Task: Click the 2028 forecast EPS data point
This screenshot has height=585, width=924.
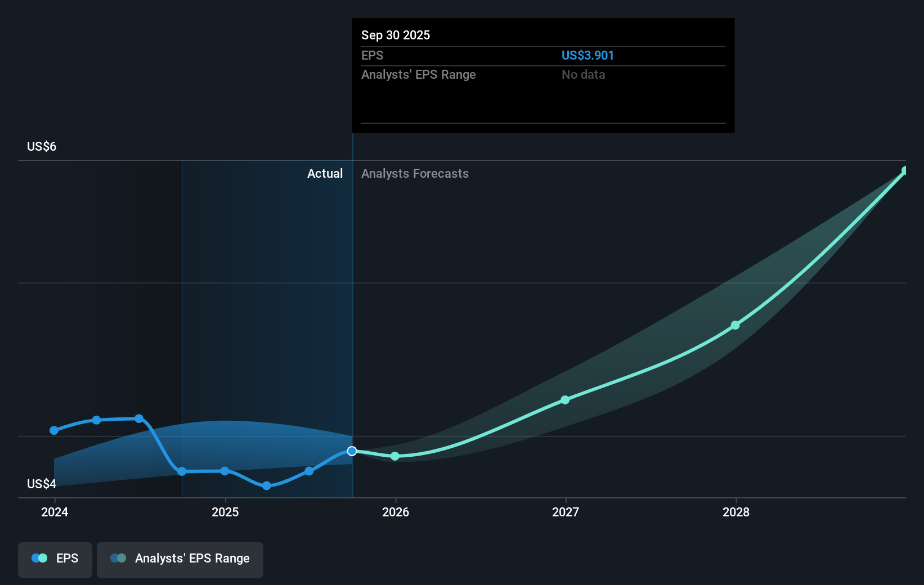Action: coord(735,325)
